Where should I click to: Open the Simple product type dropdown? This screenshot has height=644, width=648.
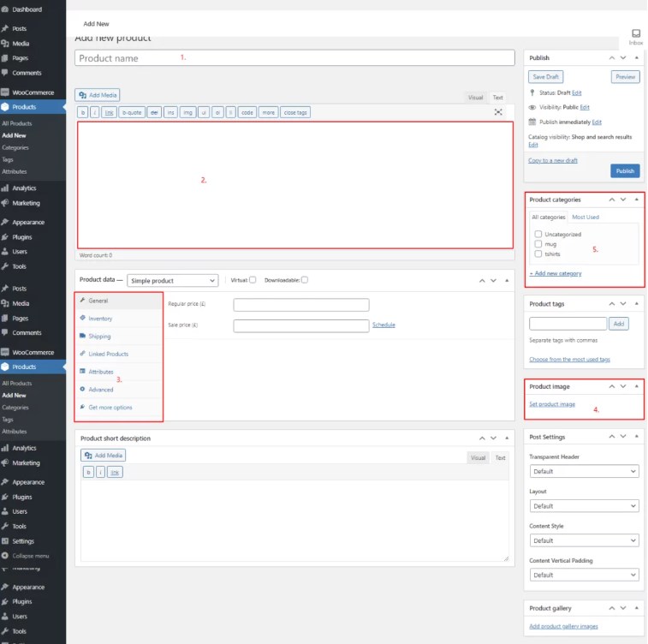pyautogui.click(x=172, y=280)
